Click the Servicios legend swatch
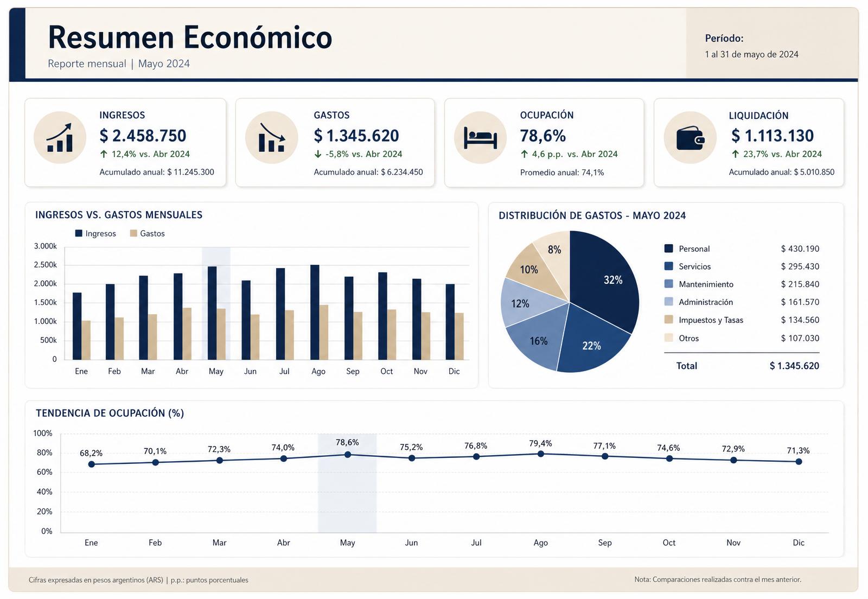Viewport: 868px width, 599px height. 668,266
